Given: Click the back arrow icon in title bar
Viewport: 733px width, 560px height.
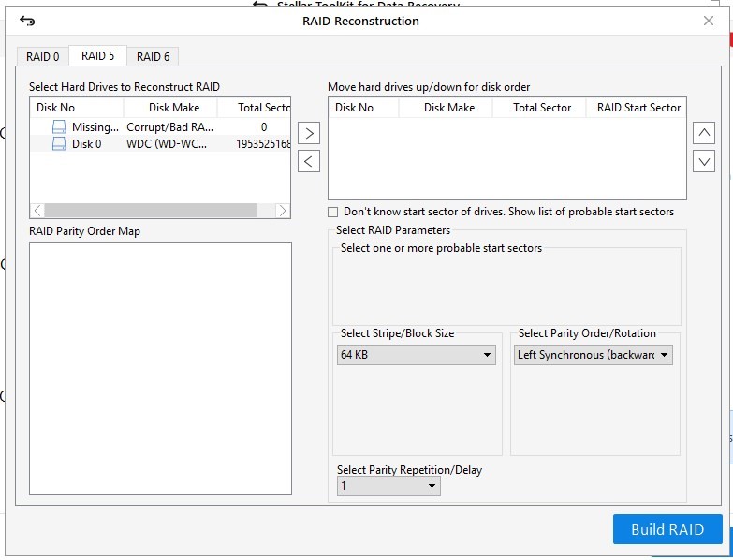Looking at the screenshot, I should click(27, 22).
